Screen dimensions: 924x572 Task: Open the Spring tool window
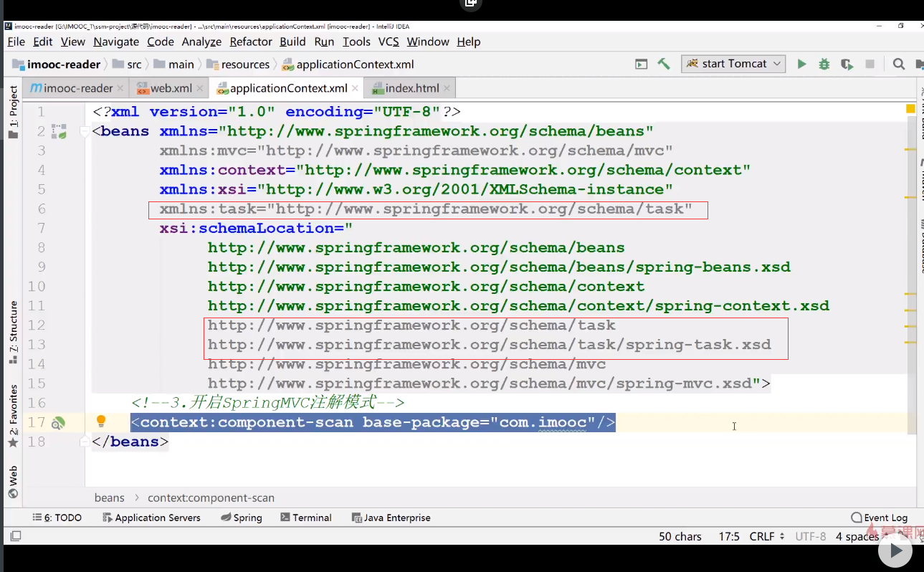tap(242, 518)
